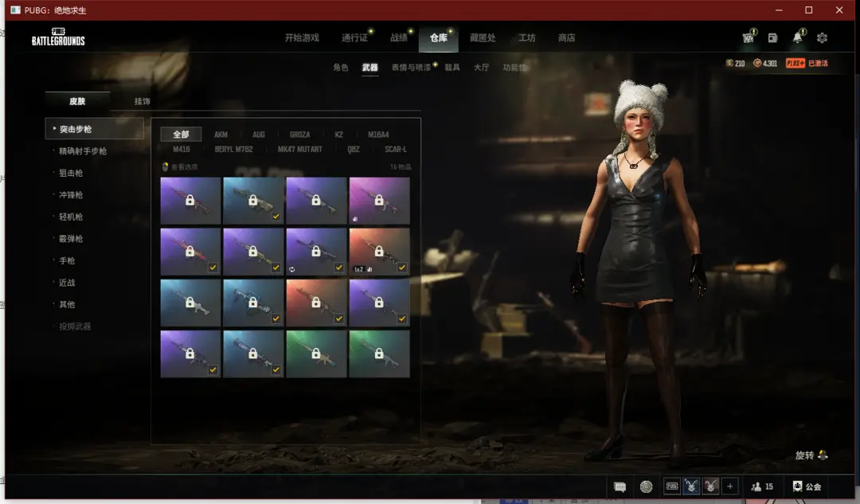The height and width of the screenshot is (504, 860).
Task: Select the 皮肤 skins tab
Action: 77,101
